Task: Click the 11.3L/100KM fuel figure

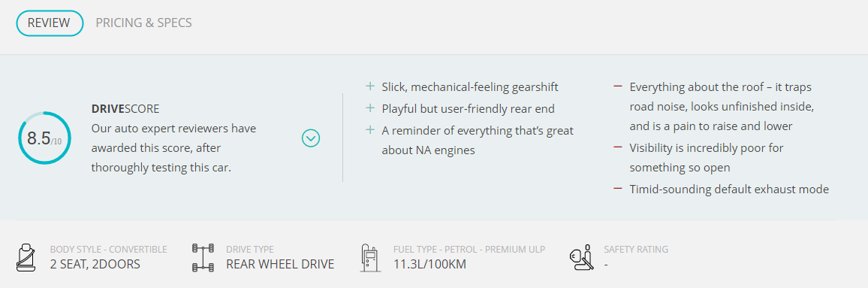Action: (429, 264)
